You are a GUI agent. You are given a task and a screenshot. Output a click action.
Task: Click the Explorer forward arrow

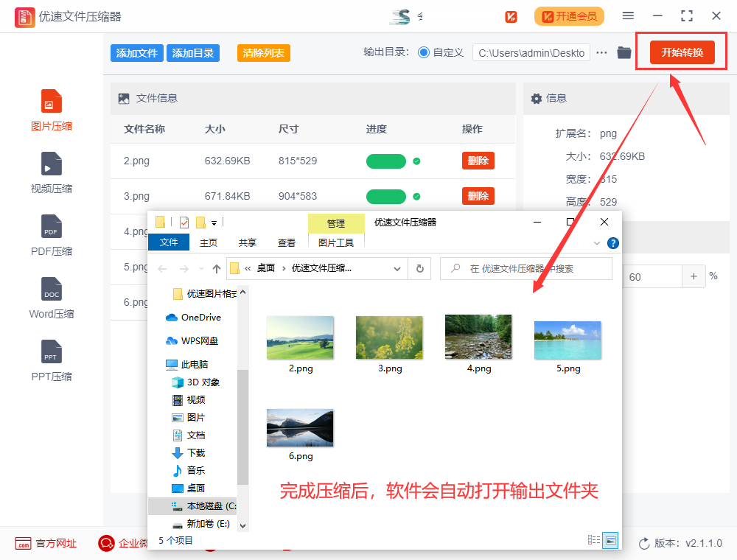coord(184,269)
